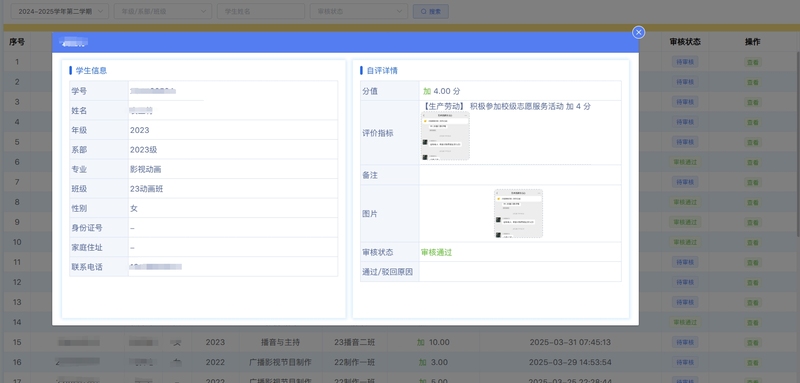
Task: Click the 加 10.00 score cell
Action: [x=433, y=342]
